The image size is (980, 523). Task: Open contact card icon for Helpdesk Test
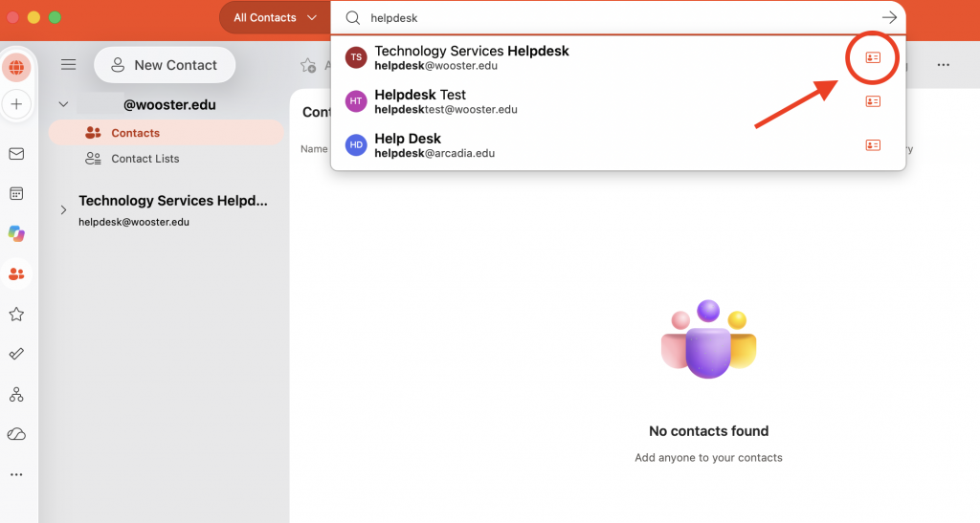[873, 101]
